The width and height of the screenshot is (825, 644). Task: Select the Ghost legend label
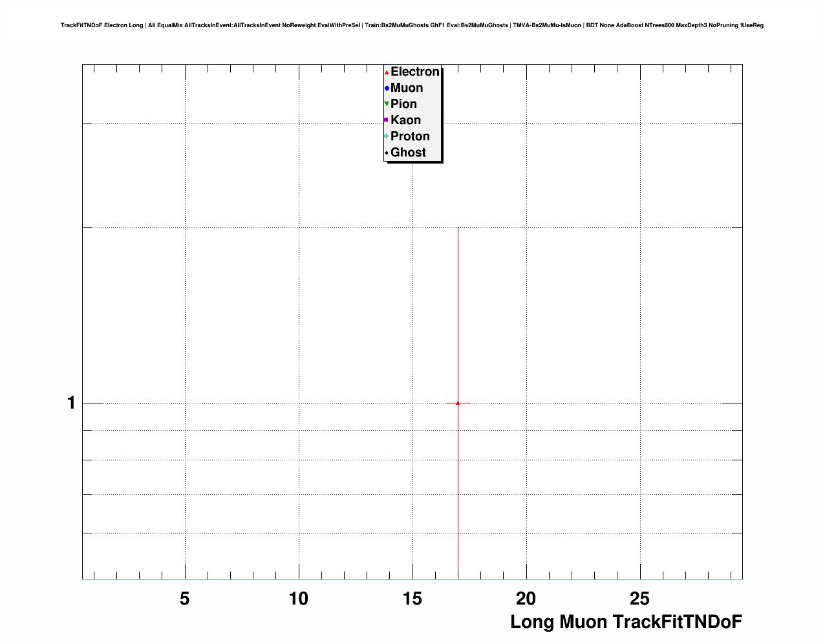click(409, 153)
